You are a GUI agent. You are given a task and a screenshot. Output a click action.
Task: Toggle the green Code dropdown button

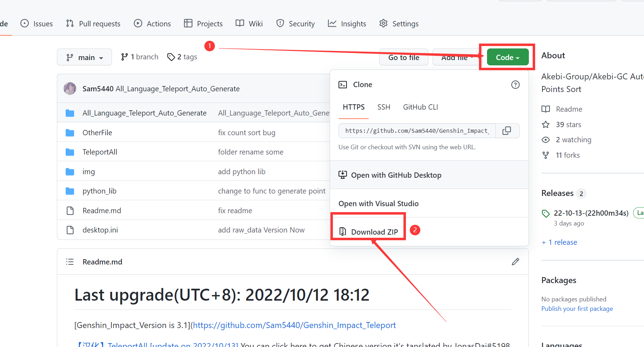[x=508, y=57]
